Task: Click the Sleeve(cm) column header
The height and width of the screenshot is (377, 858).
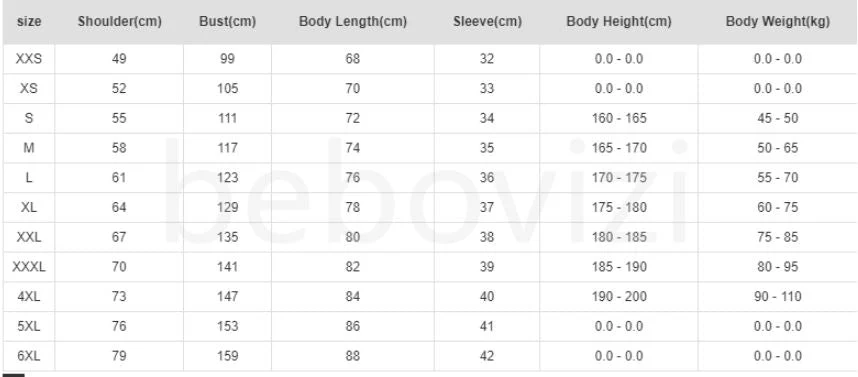Action: 487,22
